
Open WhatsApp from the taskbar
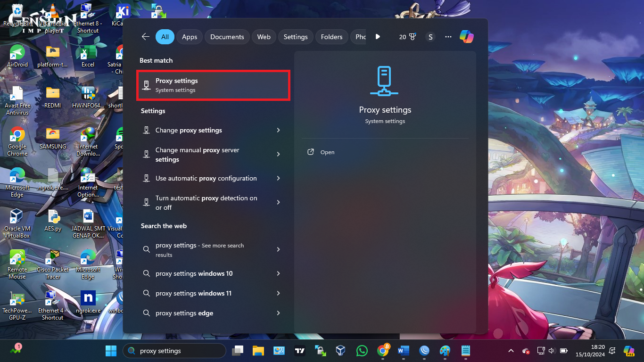pyautogui.click(x=362, y=351)
